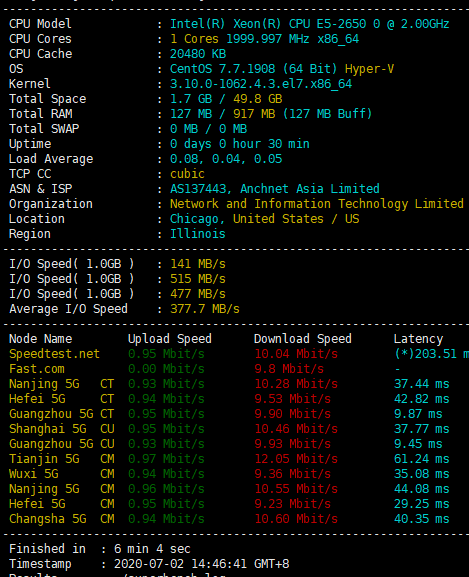
Task: Click Shanghai 5G CU upload speed
Action: 166,429
